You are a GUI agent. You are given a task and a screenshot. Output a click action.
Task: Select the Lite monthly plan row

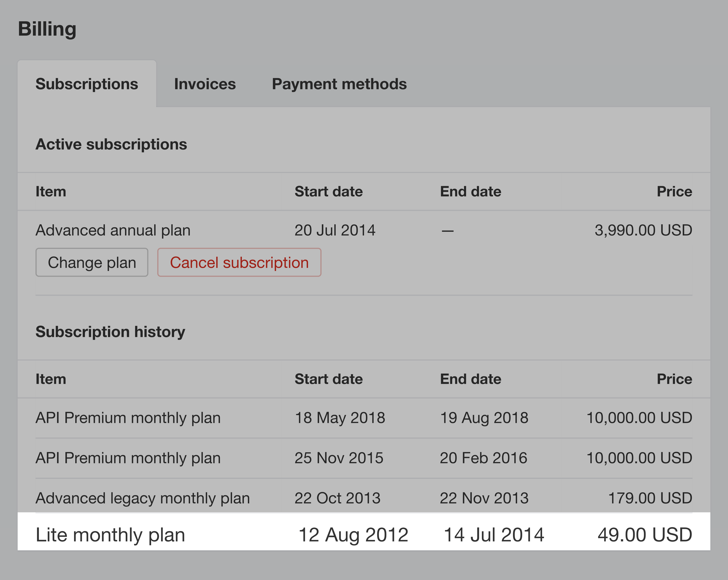coord(364,535)
